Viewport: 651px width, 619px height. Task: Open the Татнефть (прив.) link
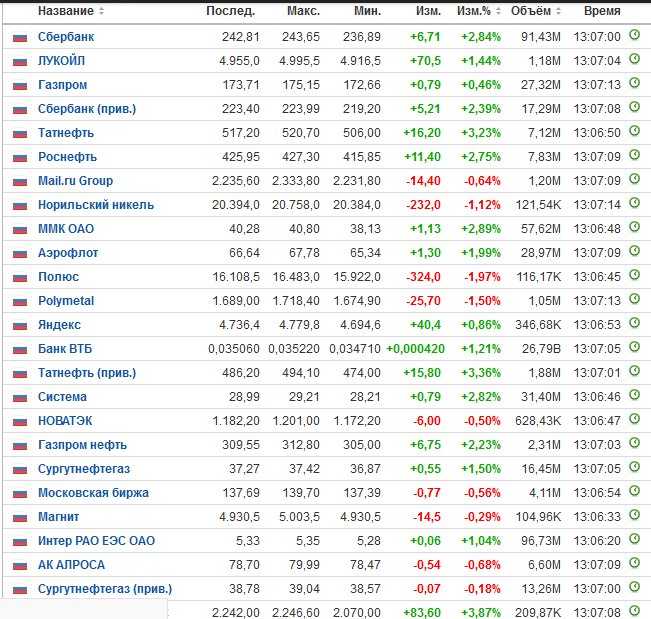pyautogui.click(x=87, y=373)
